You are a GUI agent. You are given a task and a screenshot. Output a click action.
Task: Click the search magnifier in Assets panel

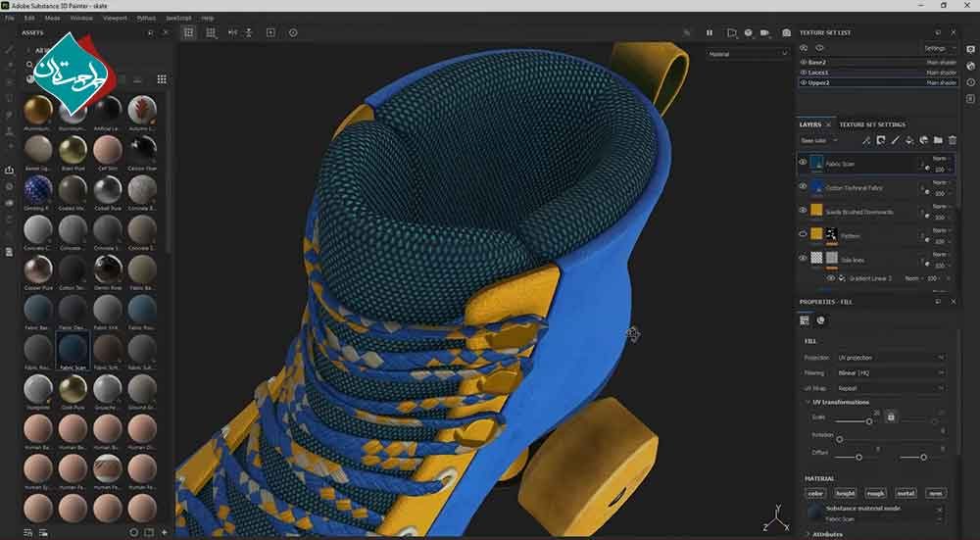29,65
